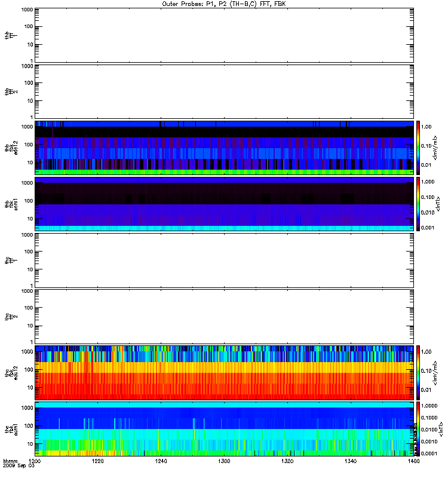Click '1.000' on the thb scm1 color scale
Viewport: 448px width, 478px height.
[x=428, y=182]
